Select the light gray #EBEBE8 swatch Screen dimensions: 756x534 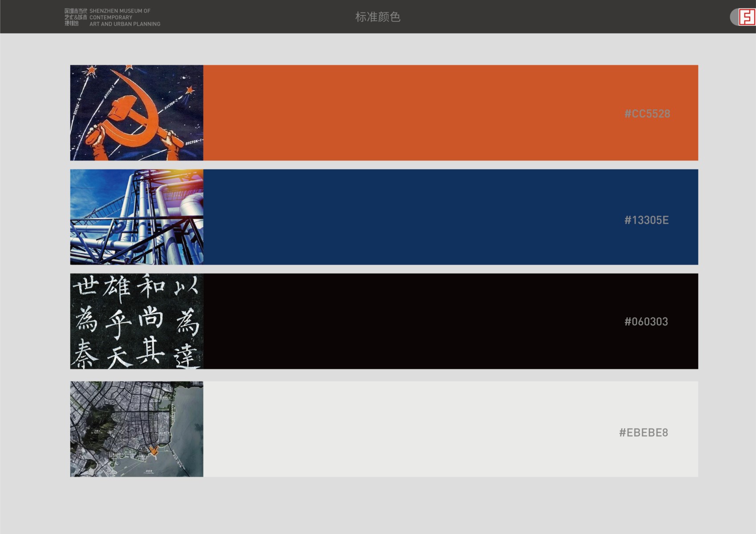tap(450, 429)
